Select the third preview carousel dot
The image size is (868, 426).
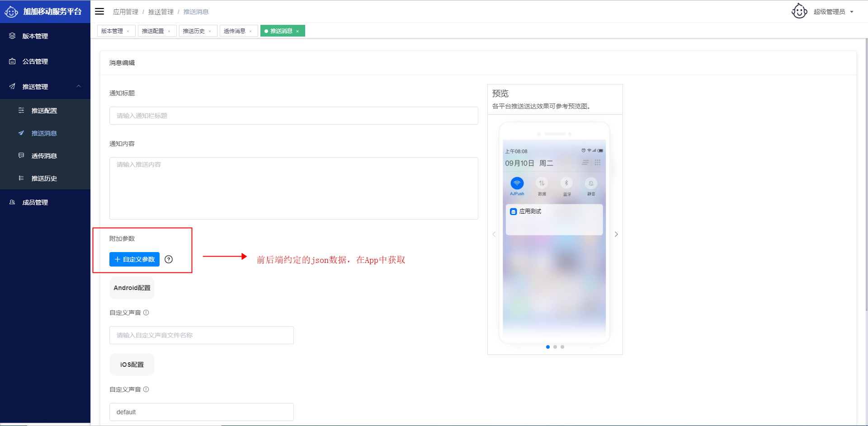562,347
